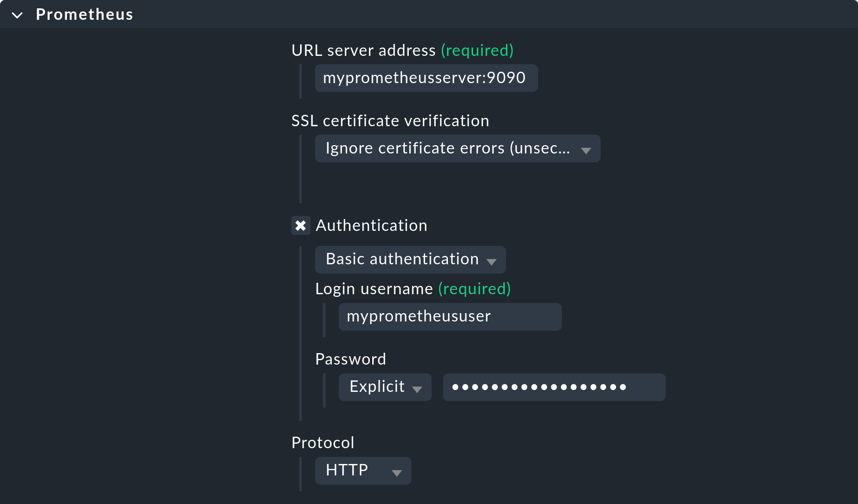Click the URL server address input field

coord(426,78)
